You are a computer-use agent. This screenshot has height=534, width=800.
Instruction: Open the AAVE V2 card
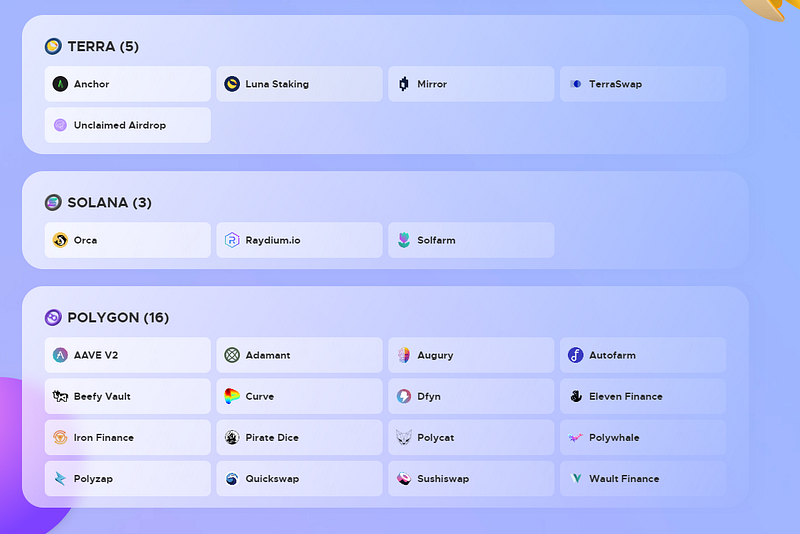pos(128,354)
